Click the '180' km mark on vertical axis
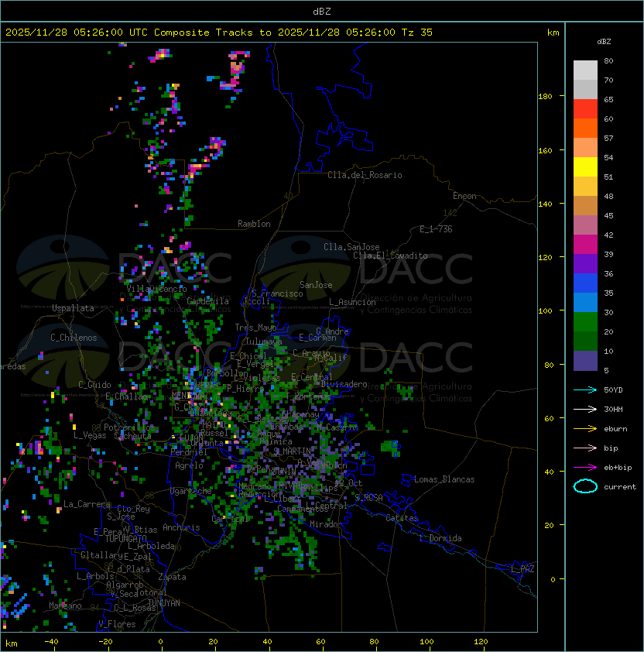 click(x=545, y=97)
